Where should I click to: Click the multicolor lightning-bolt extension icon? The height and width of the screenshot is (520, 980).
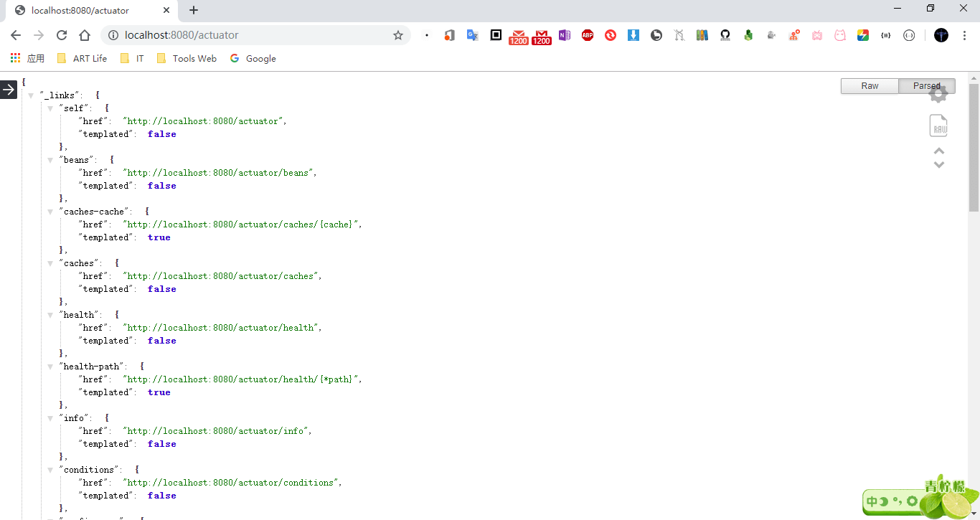click(x=863, y=35)
